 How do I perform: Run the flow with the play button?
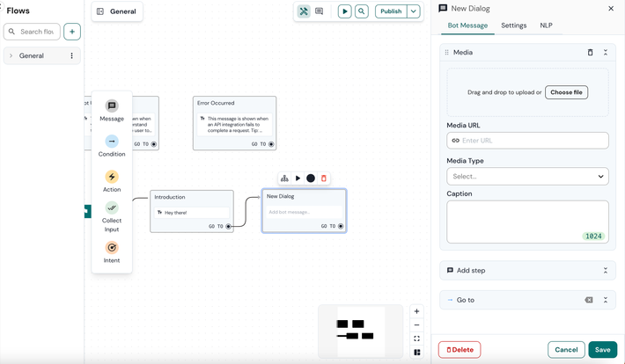(345, 11)
